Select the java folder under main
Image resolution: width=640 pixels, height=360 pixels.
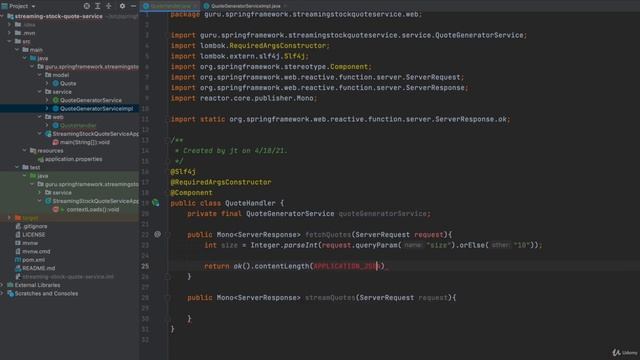[42, 58]
